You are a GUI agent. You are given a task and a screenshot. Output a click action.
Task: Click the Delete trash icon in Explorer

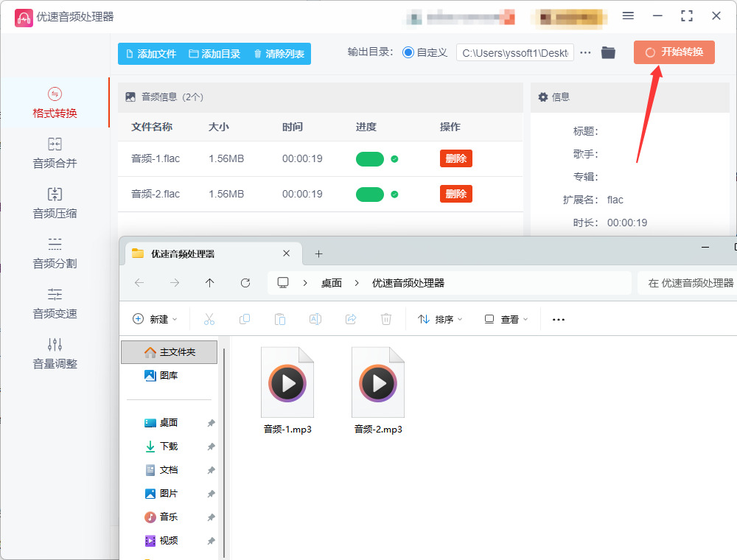pyautogui.click(x=386, y=320)
